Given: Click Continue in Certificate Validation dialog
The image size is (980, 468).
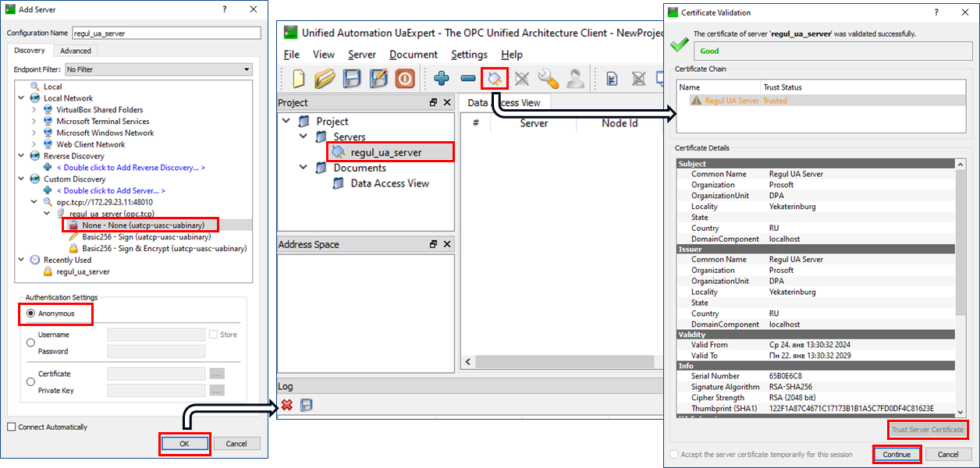Looking at the screenshot, I should (897, 454).
